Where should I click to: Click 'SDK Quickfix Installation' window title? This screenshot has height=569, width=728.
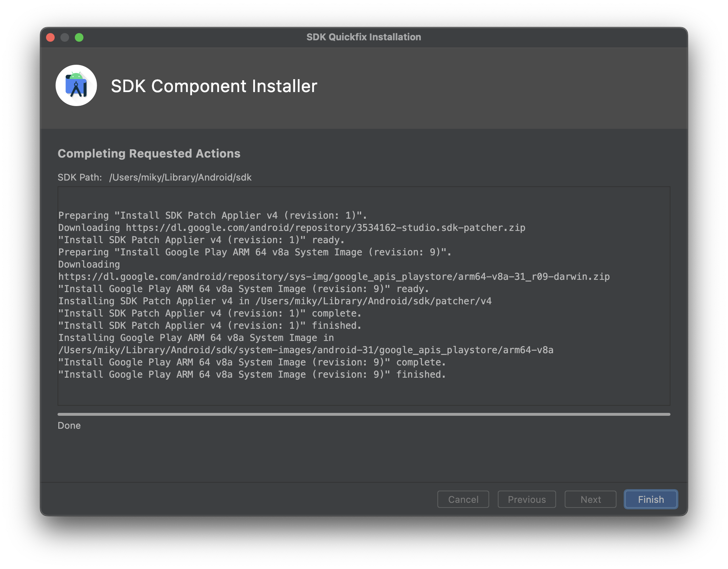[x=364, y=37]
